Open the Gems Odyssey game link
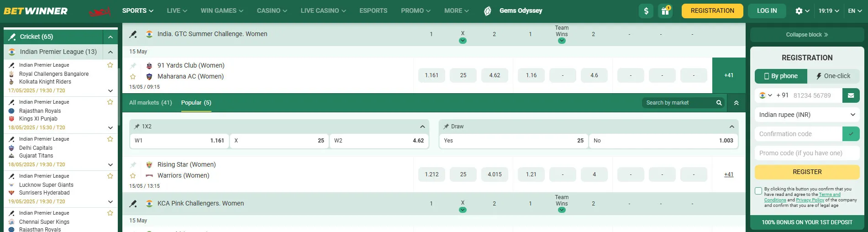The width and height of the screenshot is (868, 232). (514, 11)
